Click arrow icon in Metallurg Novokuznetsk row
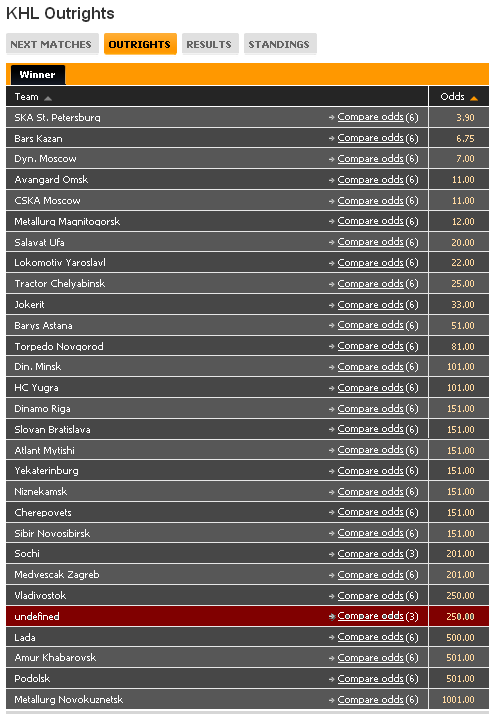 332,700
